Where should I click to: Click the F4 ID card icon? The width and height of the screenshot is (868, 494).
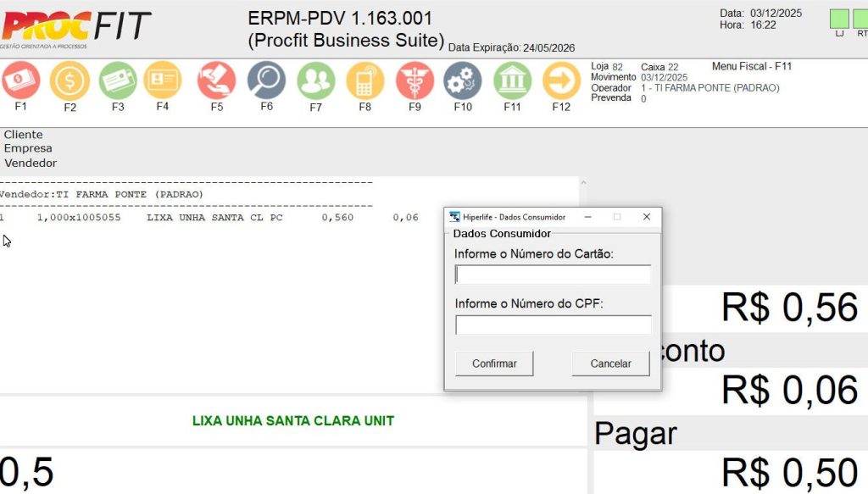(162, 80)
